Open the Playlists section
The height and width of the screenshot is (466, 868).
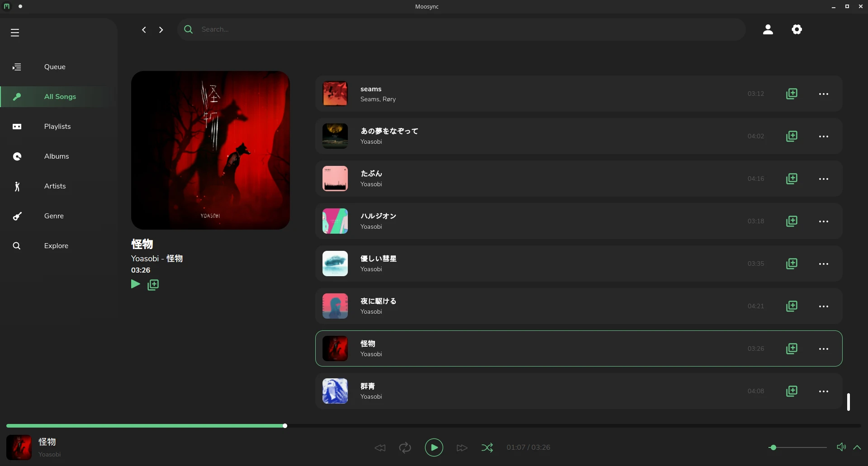click(57, 127)
